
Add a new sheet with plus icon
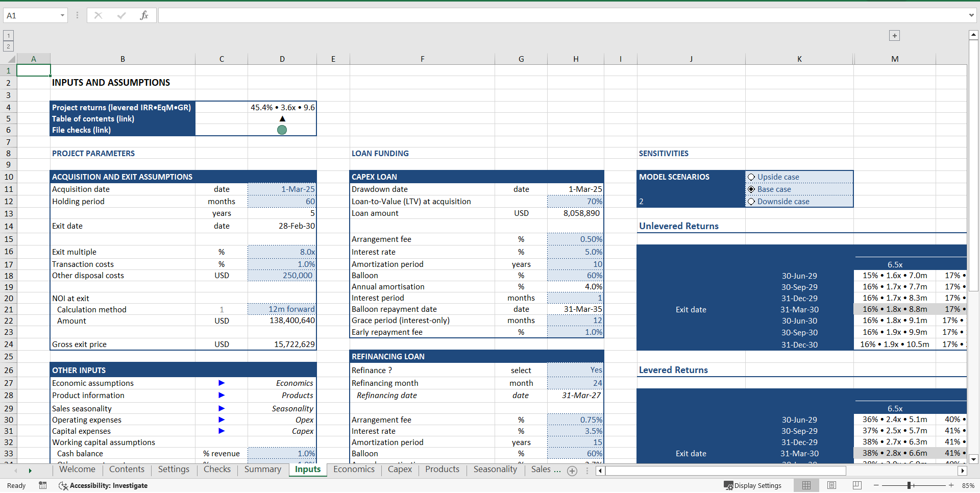point(572,471)
